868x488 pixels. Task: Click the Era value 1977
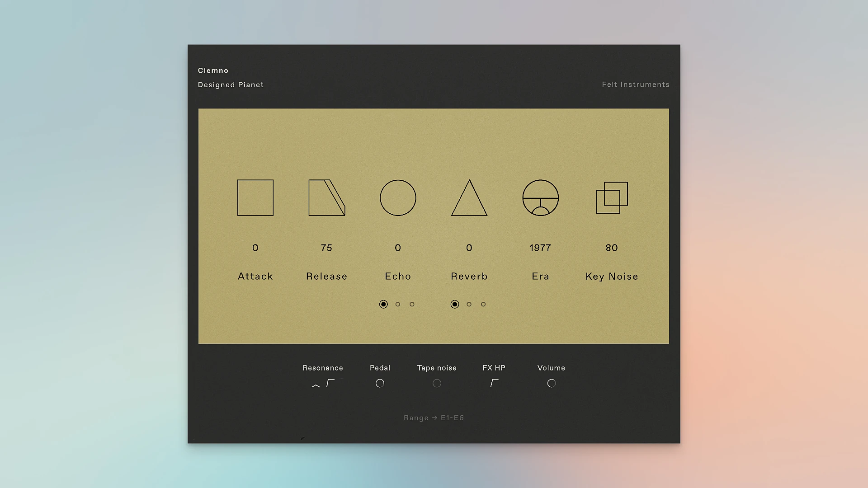[540, 248]
